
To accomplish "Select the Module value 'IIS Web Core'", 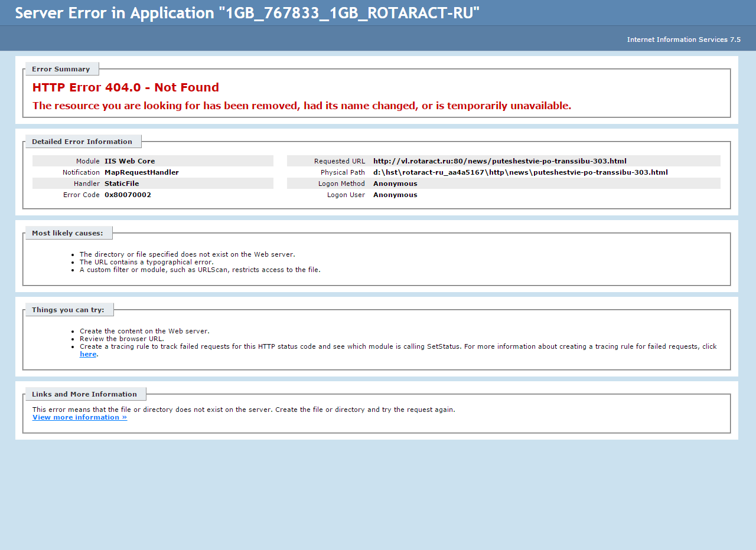I will tap(130, 161).
